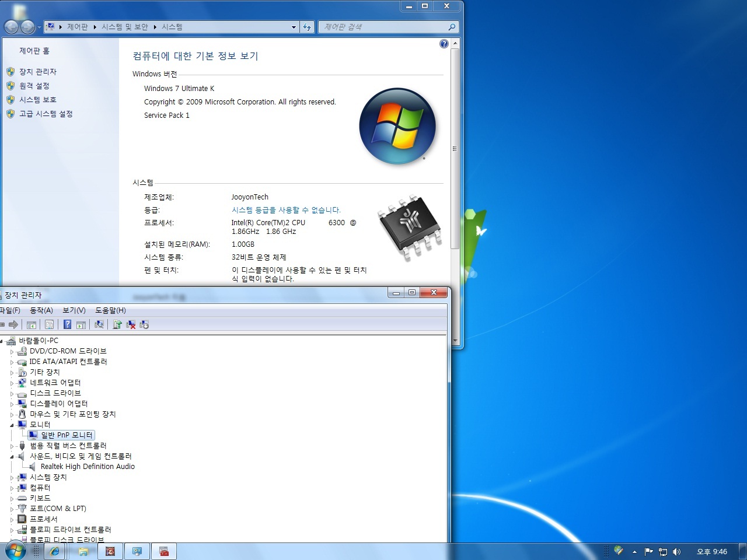747x560 pixels.
Task: Click the scan for hardware changes icon
Action: pyautogui.click(x=99, y=325)
